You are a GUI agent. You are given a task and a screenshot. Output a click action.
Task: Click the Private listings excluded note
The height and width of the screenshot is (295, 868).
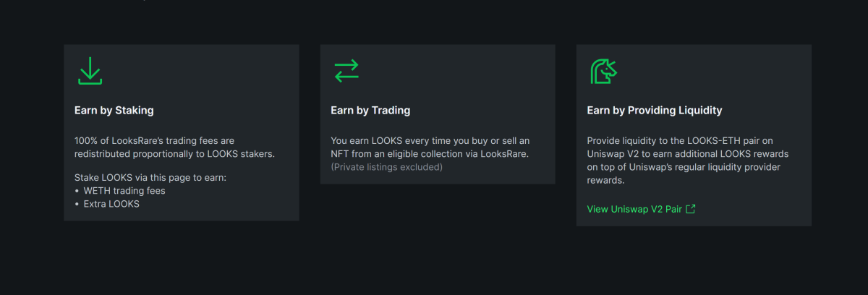coord(386,167)
